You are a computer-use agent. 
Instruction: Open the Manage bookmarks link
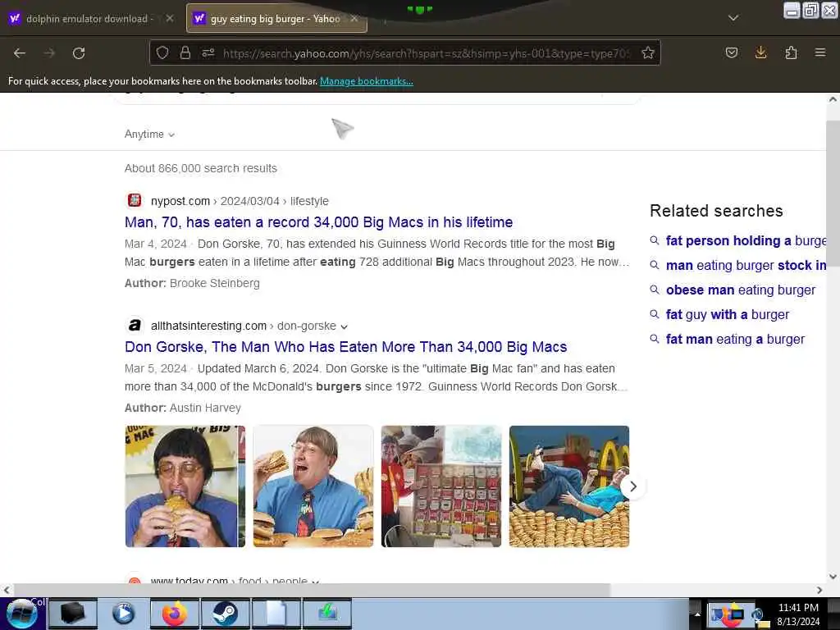[x=367, y=81]
